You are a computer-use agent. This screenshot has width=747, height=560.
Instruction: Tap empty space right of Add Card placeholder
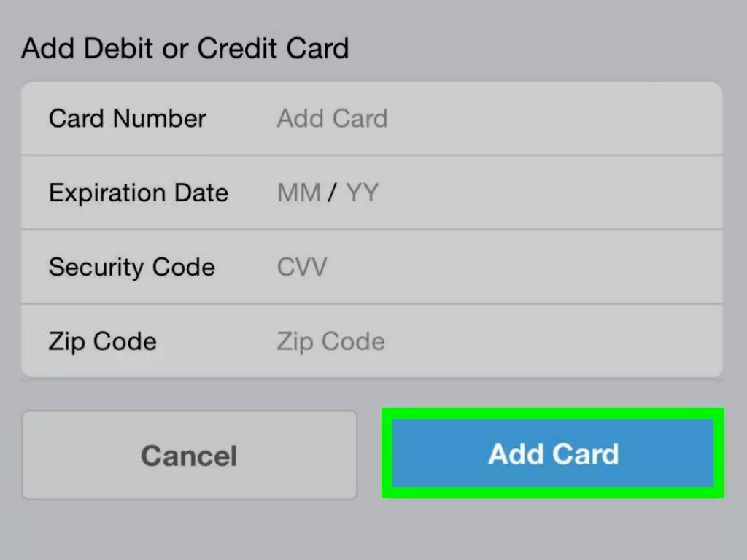[x=554, y=118]
